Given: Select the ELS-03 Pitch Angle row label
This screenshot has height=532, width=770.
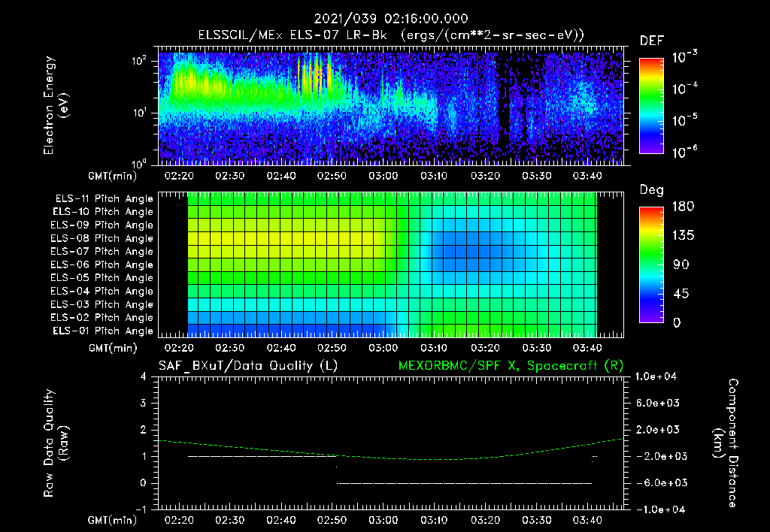Looking at the screenshot, I should pyautogui.click(x=102, y=304).
